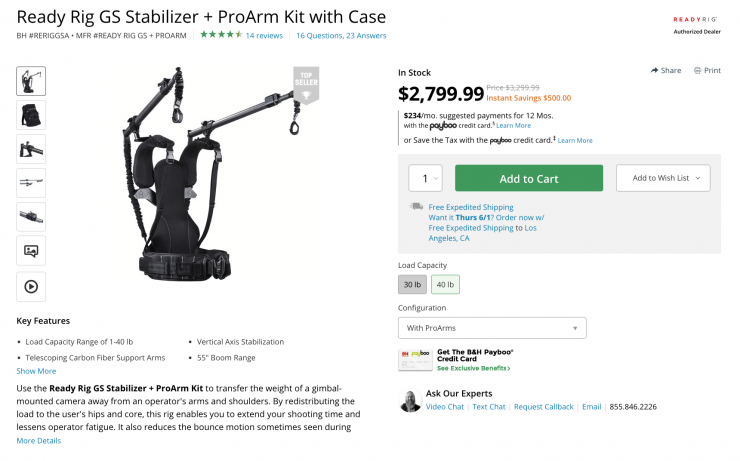Open the Configuration With ProArms dropdown
The width and height of the screenshot is (740, 461).
coord(492,328)
